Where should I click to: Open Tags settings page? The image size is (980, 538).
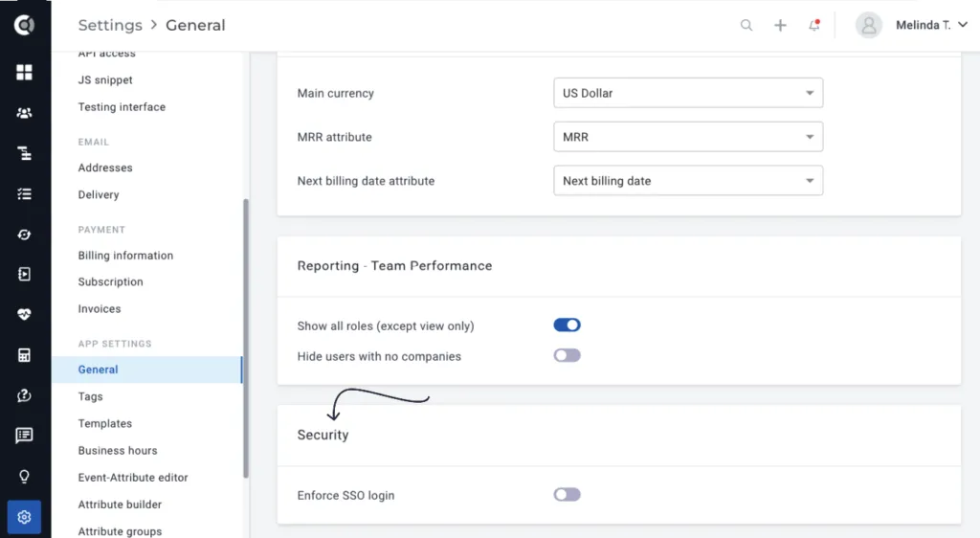(90, 396)
